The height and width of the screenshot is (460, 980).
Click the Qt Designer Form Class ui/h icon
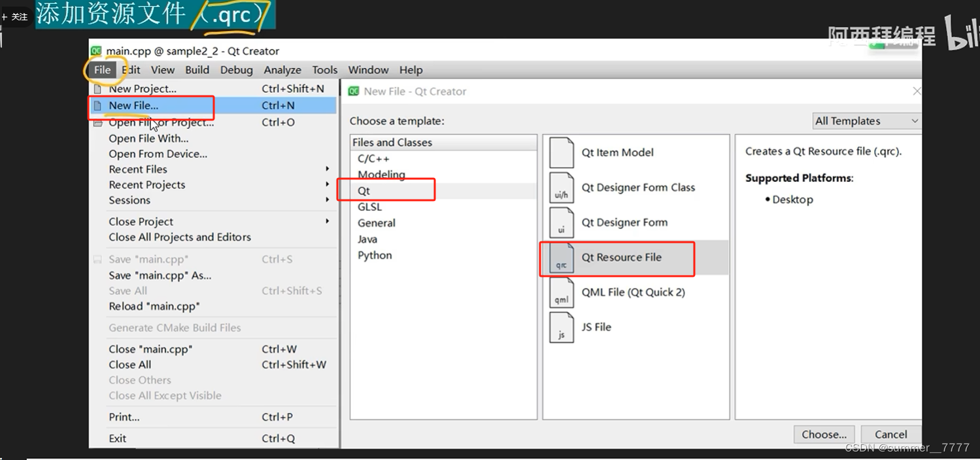click(x=561, y=188)
